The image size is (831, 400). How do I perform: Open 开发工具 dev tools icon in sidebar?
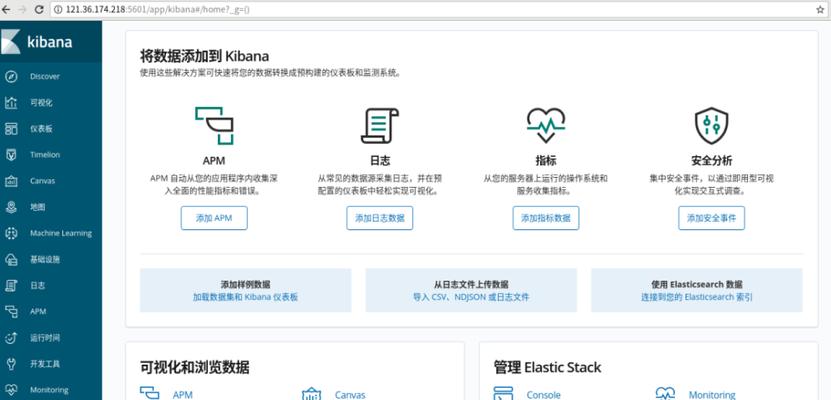click(x=11, y=364)
